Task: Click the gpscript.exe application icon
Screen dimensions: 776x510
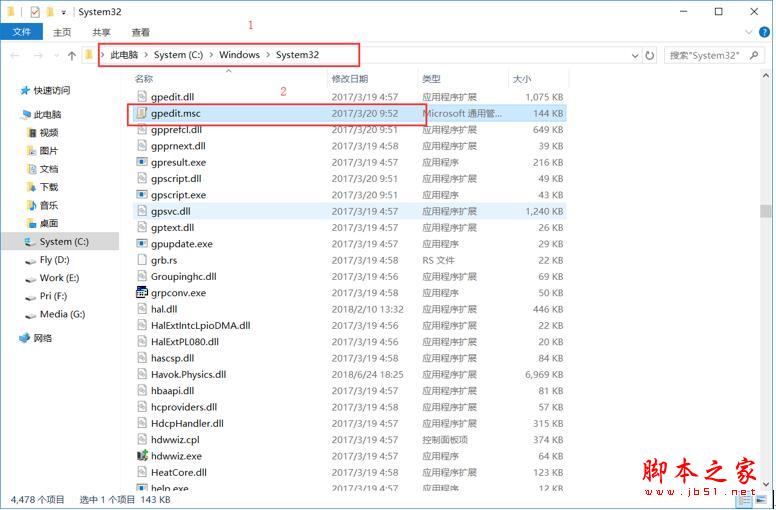Action: point(142,195)
